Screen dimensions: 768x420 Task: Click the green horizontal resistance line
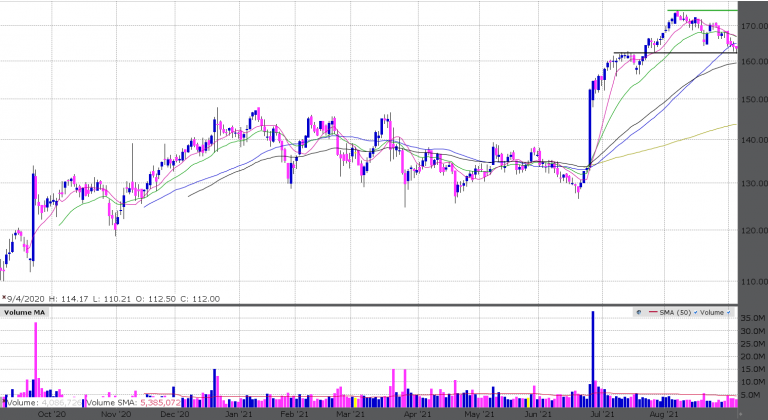coord(702,11)
